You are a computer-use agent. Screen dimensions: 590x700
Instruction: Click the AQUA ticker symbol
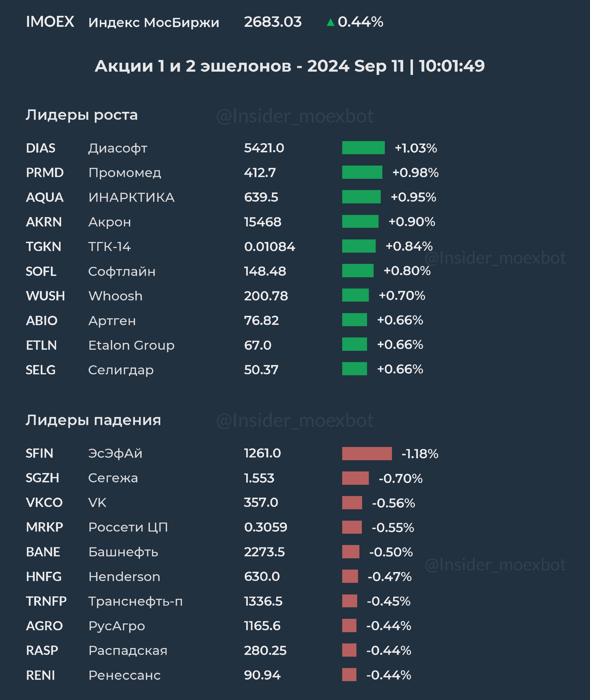pyautogui.click(x=45, y=197)
